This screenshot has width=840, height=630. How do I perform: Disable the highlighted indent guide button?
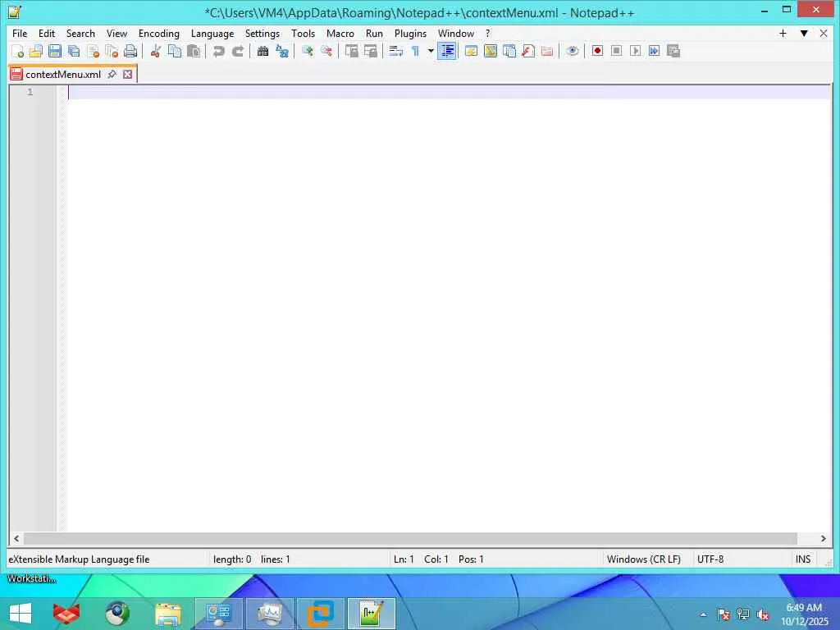[447, 51]
